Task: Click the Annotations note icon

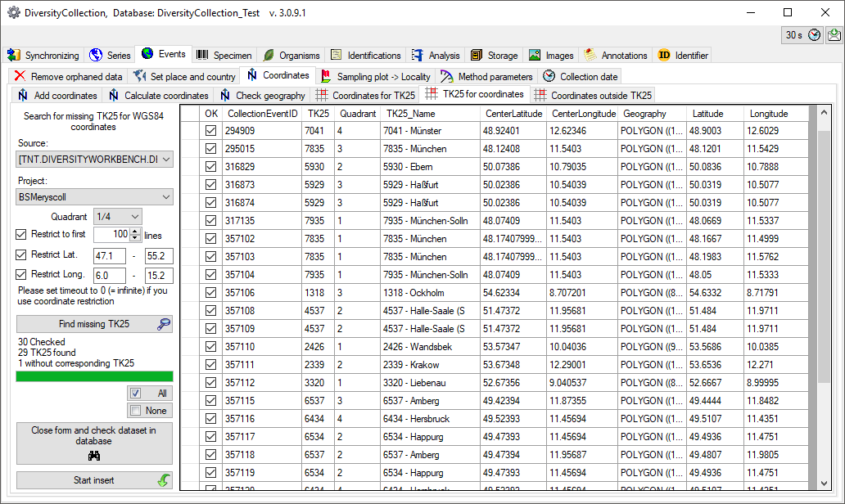Action: (x=590, y=55)
